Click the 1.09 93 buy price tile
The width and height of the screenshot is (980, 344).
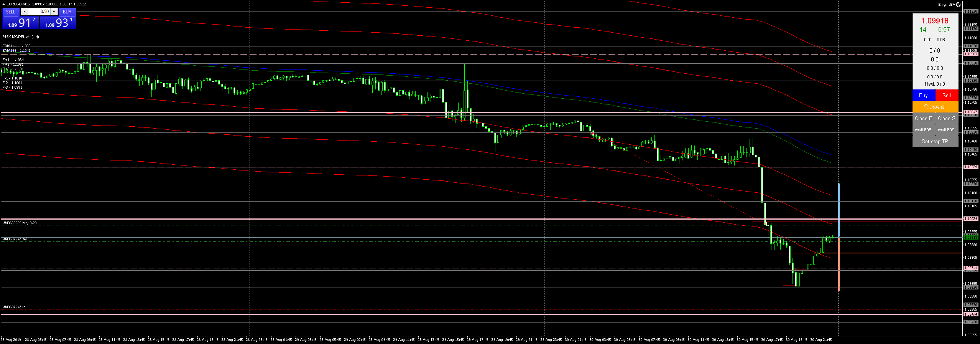tap(58, 22)
